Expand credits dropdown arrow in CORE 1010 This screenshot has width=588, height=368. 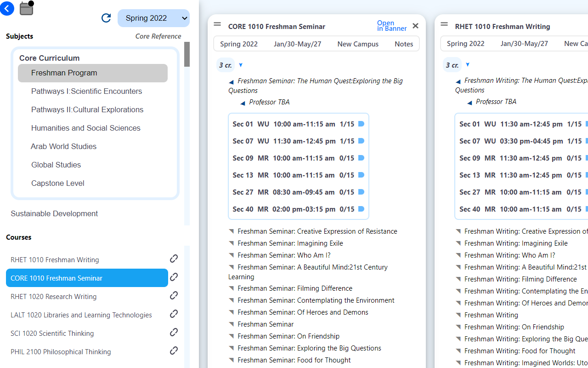pyautogui.click(x=241, y=65)
